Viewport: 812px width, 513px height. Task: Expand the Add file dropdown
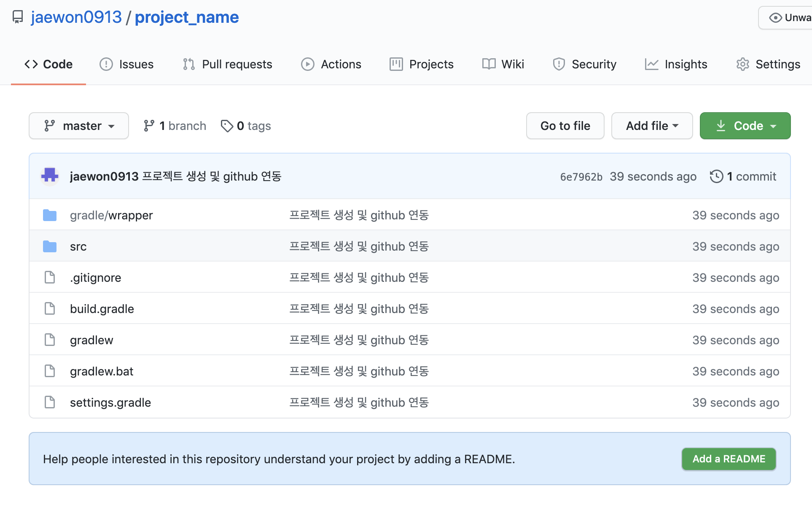(652, 126)
